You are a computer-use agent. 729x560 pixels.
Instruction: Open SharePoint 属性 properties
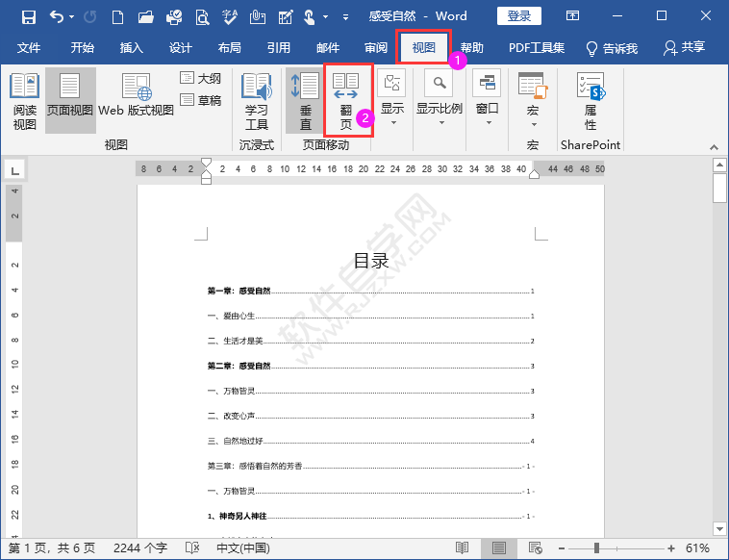click(591, 101)
